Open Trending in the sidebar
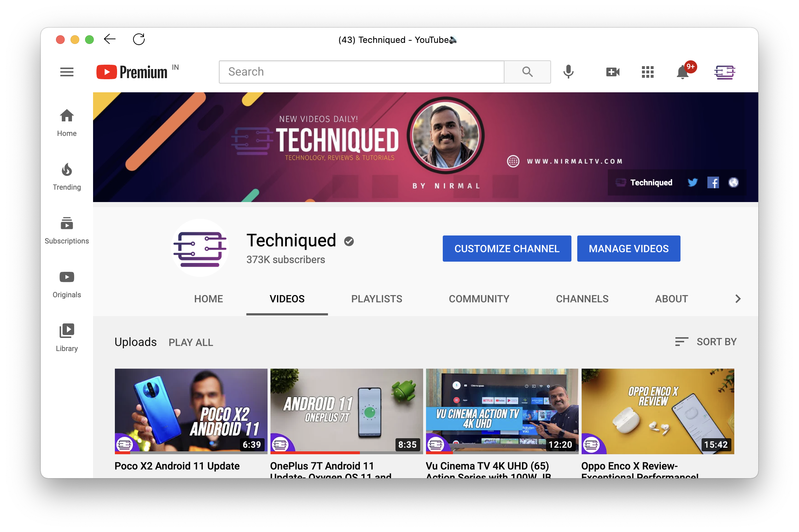The width and height of the screenshot is (799, 532). (67, 177)
